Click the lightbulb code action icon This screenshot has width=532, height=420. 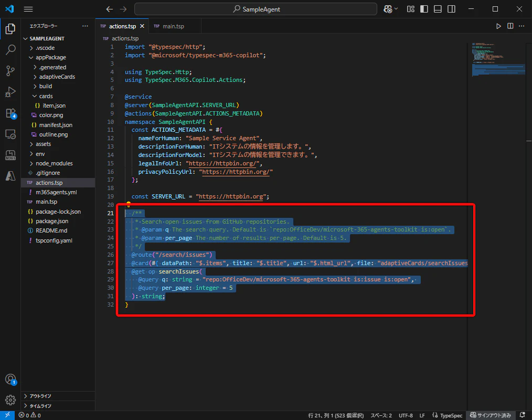[x=129, y=204]
